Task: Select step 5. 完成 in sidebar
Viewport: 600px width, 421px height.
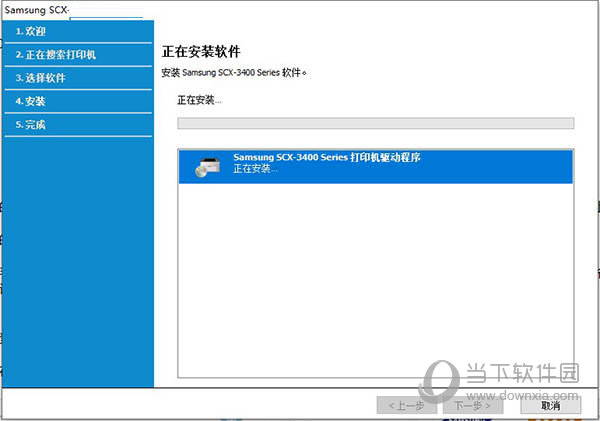Action: [78, 125]
